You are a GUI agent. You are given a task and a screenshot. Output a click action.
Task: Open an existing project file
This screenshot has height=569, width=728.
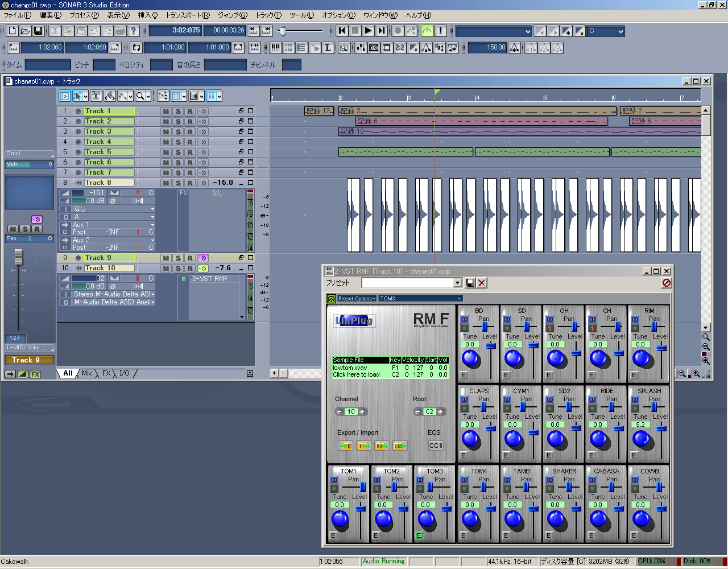point(25,31)
